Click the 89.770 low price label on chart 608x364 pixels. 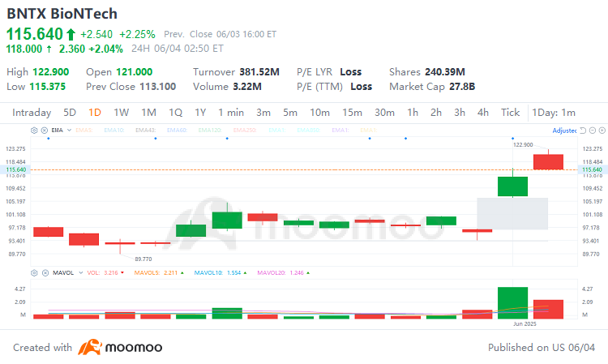pyautogui.click(x=143, y=259)
